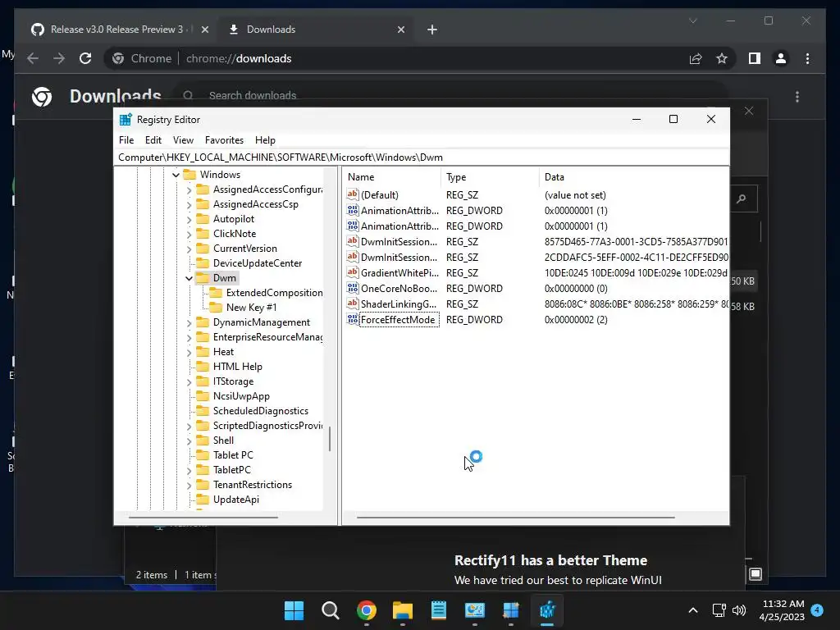This screenshot has width=840, height=630.
Task: Open File Explorer from the taskbar
Action: 402,610
